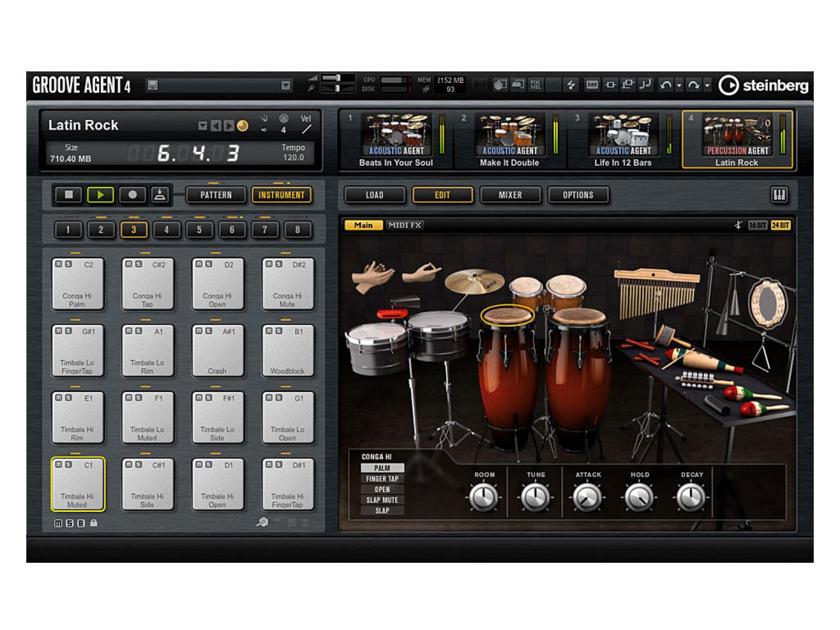
Task: Click the Pattern mode button
Action: 216,195
